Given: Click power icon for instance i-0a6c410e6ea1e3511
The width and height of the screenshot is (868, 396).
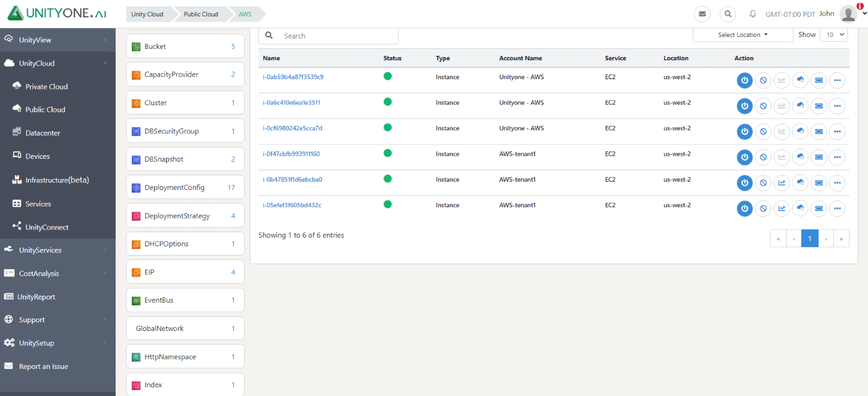Looking at the screenshot, I should [744, 106].
